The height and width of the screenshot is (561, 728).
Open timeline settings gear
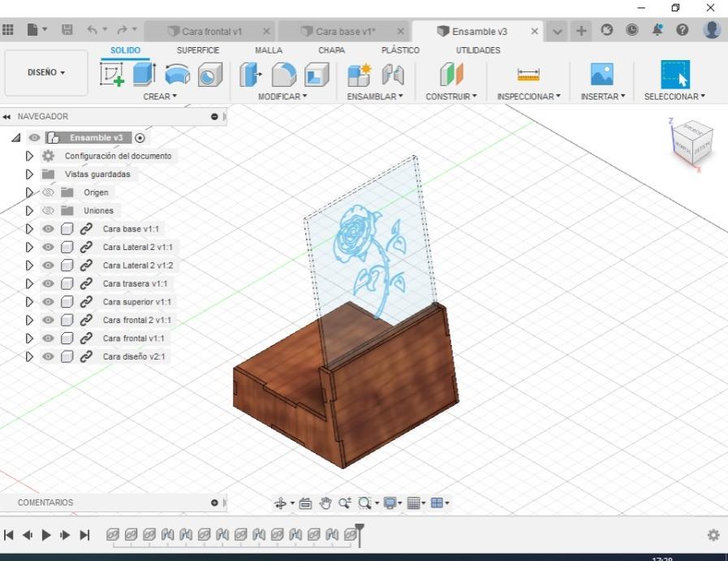tap(713, 535)
